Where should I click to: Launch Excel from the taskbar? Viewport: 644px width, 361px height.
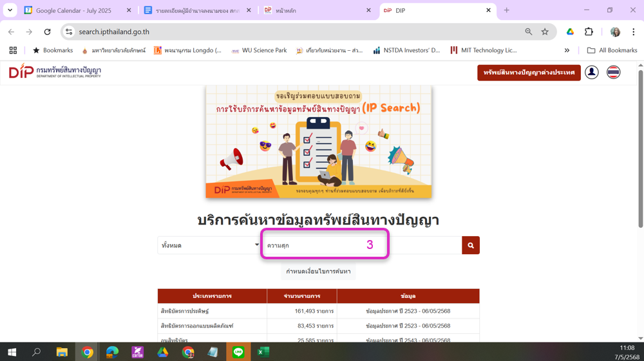(x=263, y=352)
